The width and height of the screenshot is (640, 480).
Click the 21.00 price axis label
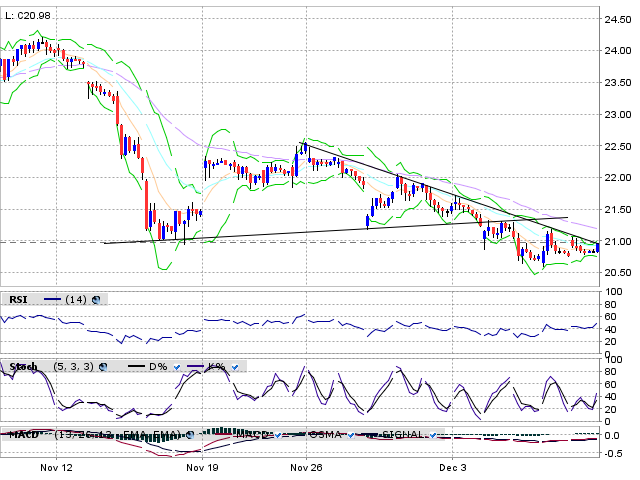pyautogui.click(x=617, y=241)
